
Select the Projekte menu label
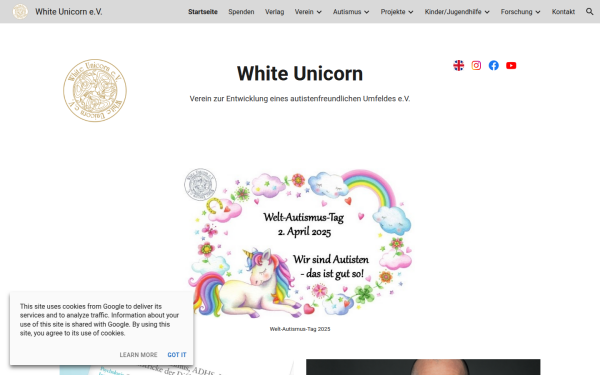pyautogui.click(x=393, y=12)
